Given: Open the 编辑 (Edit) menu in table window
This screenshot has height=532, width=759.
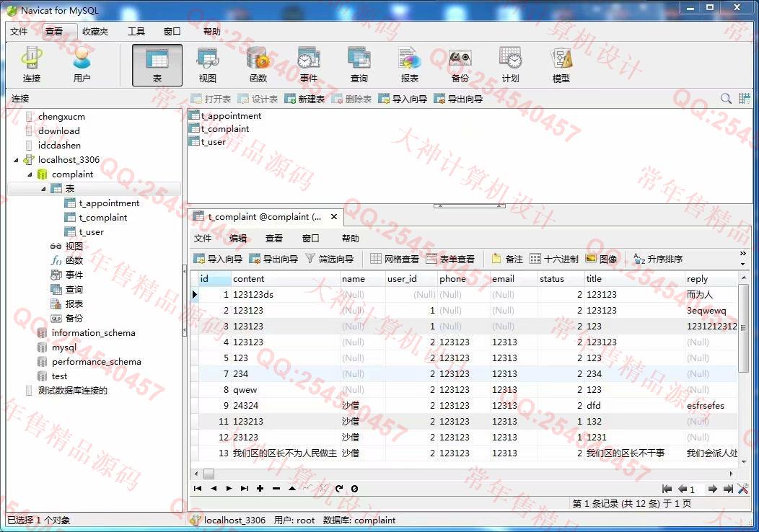Looking at the screenshot, I should pos(237,238).
